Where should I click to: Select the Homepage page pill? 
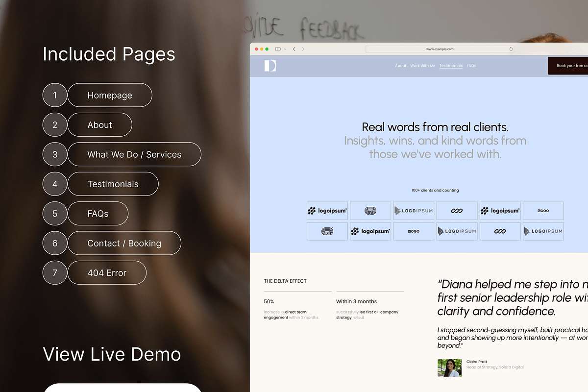pos(110,95)
